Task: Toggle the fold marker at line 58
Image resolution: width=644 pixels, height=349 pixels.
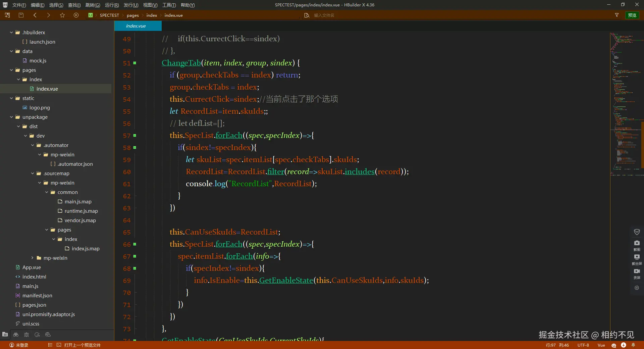Action: (x=135, y=147)
